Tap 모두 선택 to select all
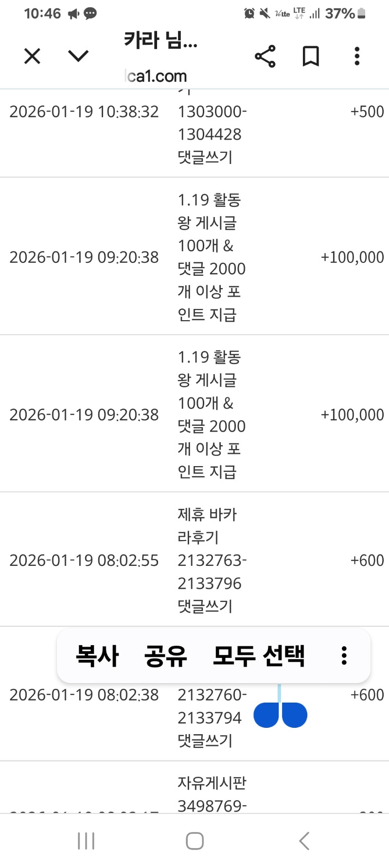Viewport: 389px width, 868px height. (x=259, y=655)
